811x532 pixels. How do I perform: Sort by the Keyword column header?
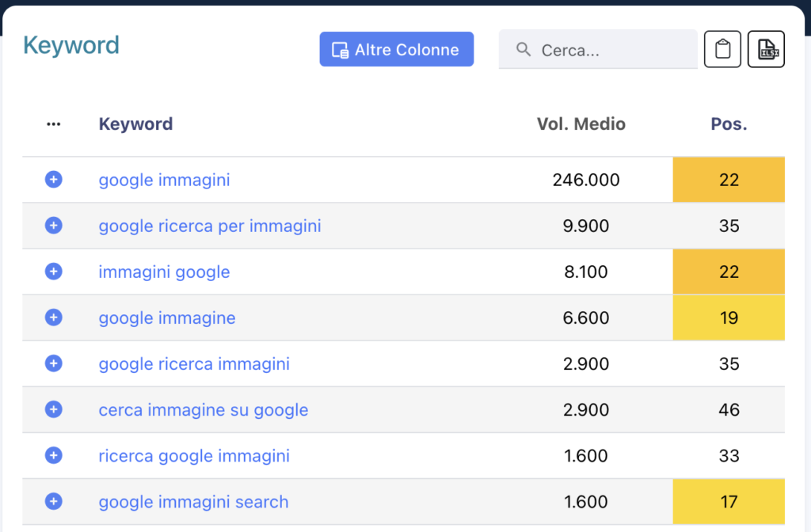tap(135, 124)
